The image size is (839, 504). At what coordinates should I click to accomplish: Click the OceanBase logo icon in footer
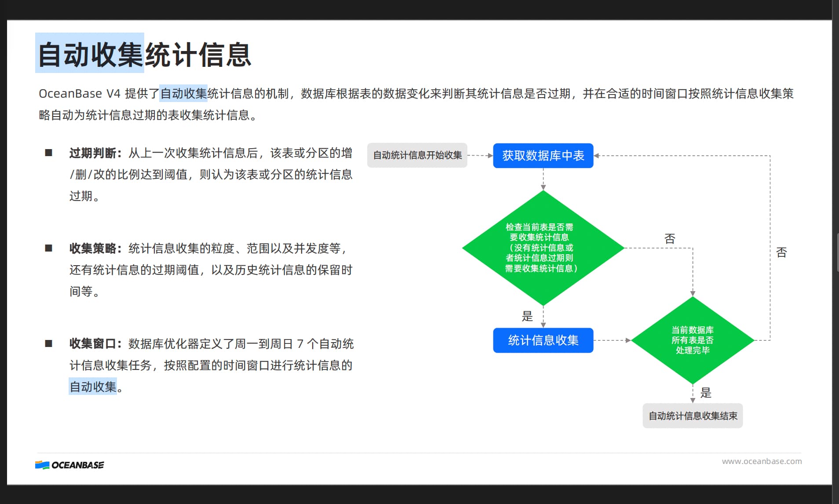(42, 465)
